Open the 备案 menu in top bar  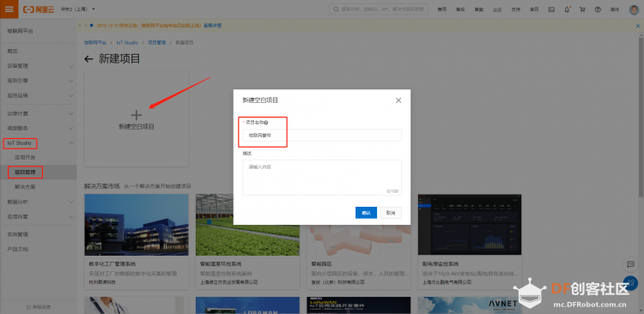479,9
